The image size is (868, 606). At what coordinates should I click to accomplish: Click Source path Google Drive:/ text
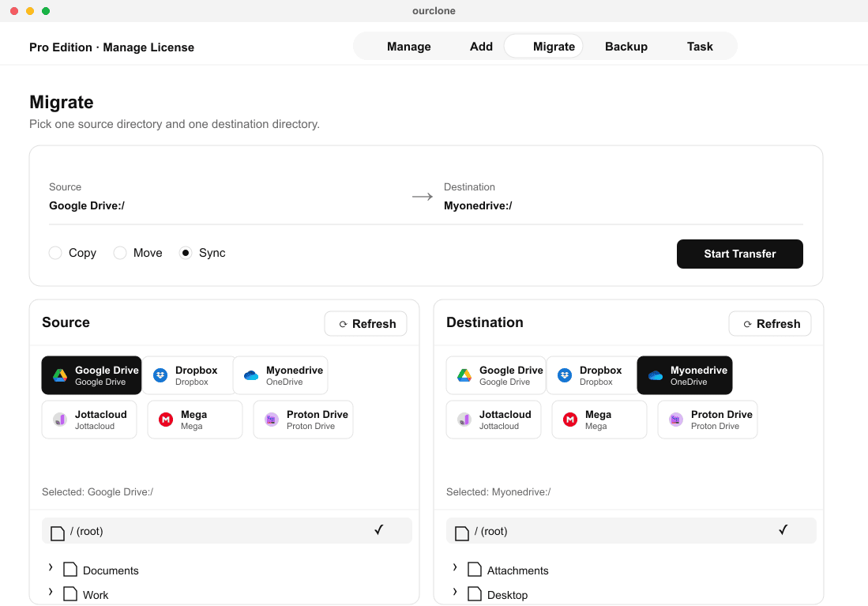[x=87, y=205]
